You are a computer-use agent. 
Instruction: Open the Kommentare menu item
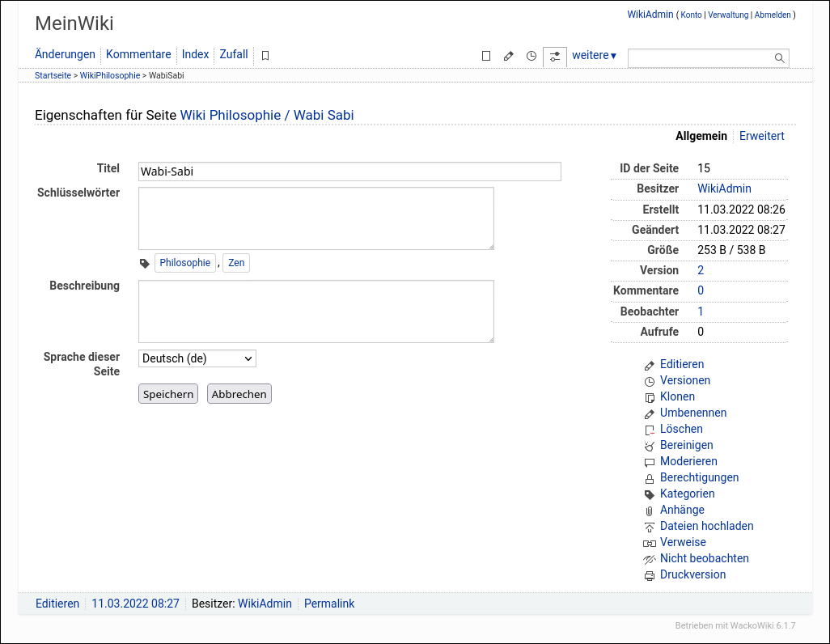138,54
